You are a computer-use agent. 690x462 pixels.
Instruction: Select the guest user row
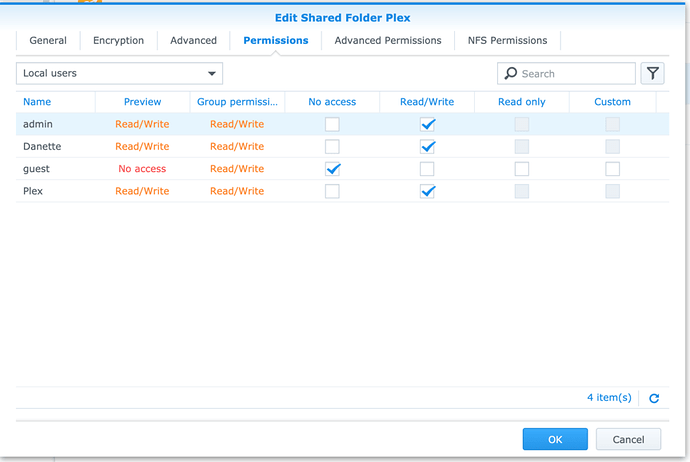click(342, 169)
